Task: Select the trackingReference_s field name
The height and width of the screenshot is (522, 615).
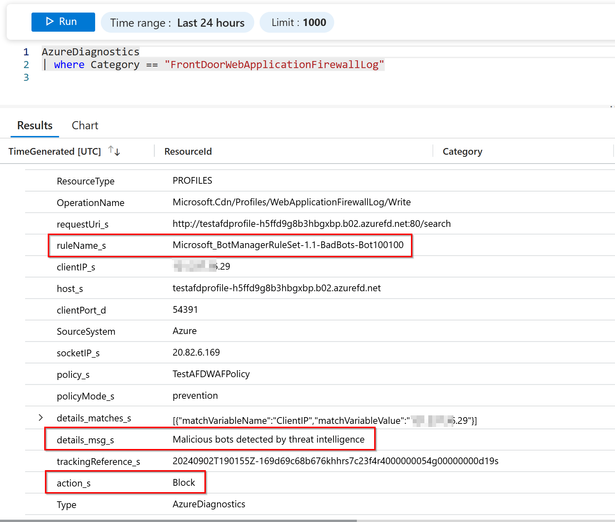Action: point(98,462)
